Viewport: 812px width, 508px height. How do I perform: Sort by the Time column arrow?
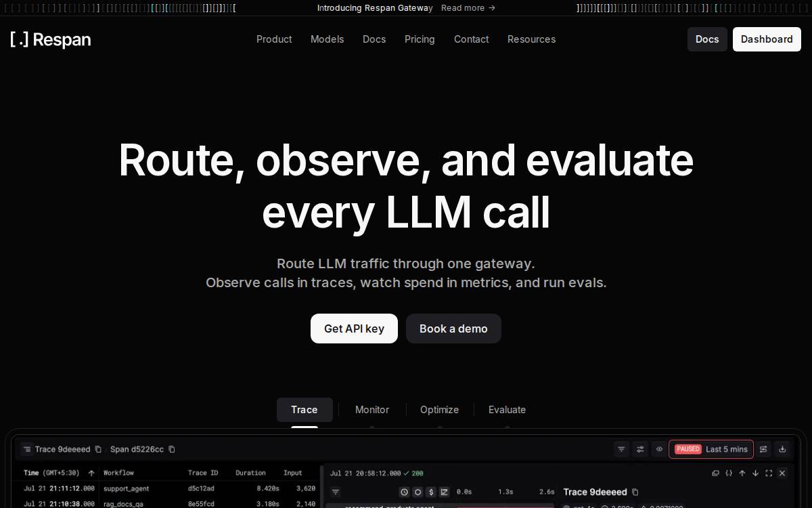[91, 473]
